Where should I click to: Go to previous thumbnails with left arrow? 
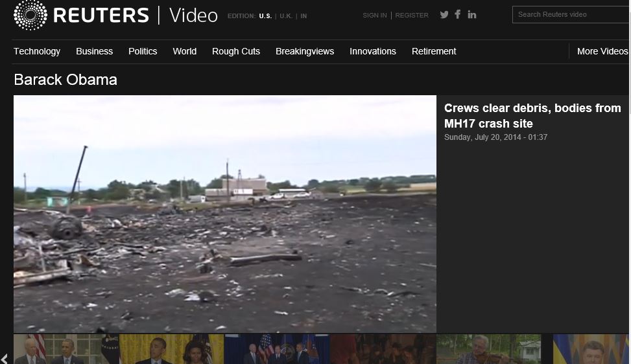tap(5, 359)
